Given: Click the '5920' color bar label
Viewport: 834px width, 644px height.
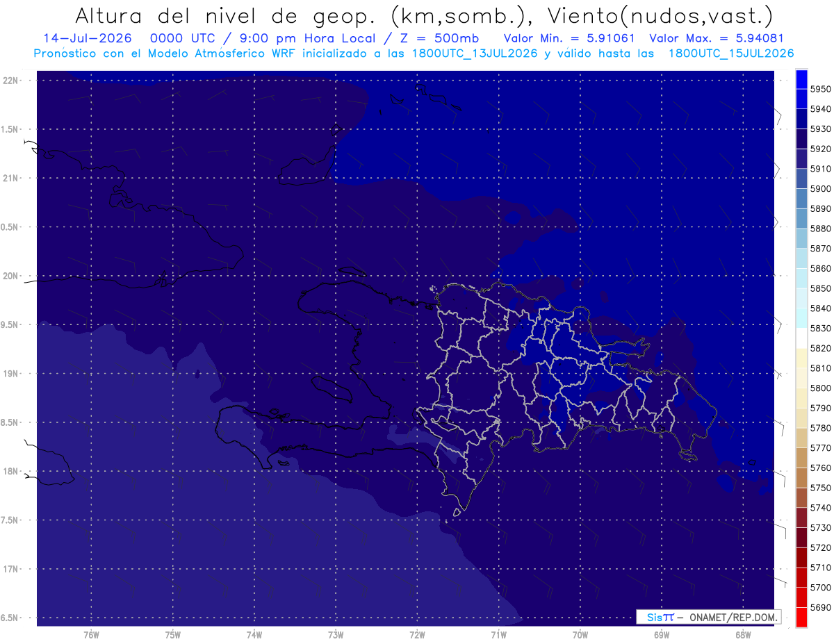Looking at the screenshot, I should 821,149.
